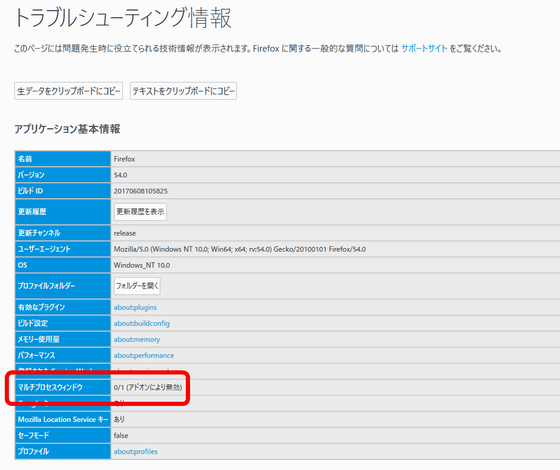Click the セーフモード false value
The height and width of the screenshot is (470, 560).
click(121, 436)
